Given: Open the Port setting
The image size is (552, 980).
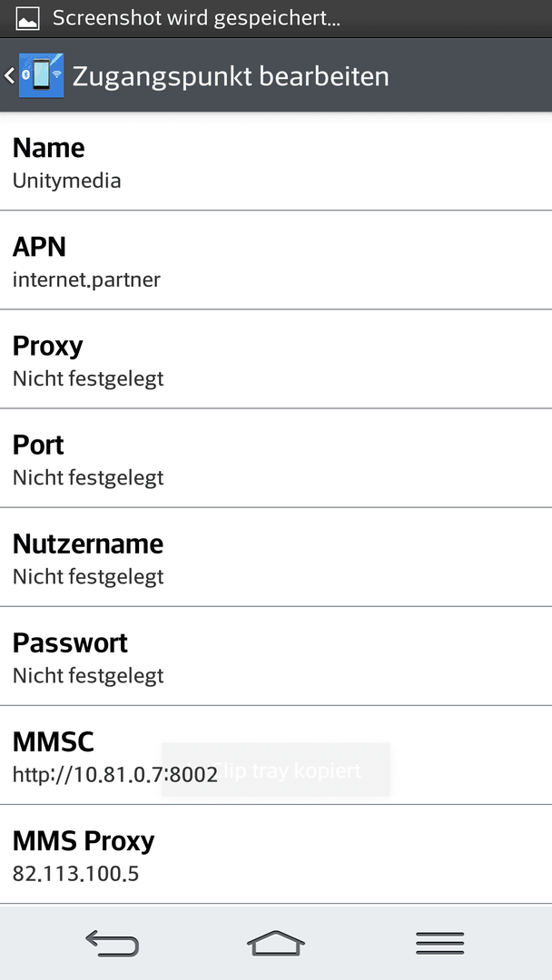Looking at the screenshot, I should pos(276,458).
